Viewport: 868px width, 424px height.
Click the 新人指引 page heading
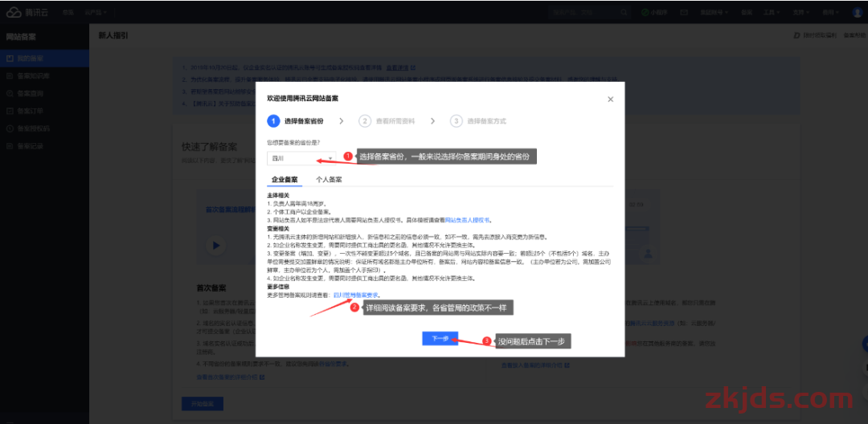[x=113, y=35]
